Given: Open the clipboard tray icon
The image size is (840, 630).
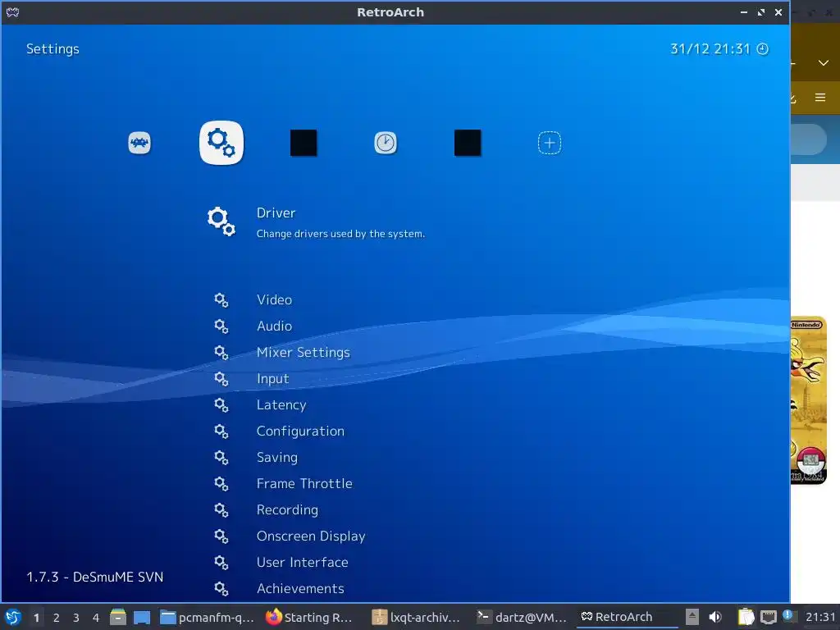Looking at the screenshot, I should pos(746,618).
